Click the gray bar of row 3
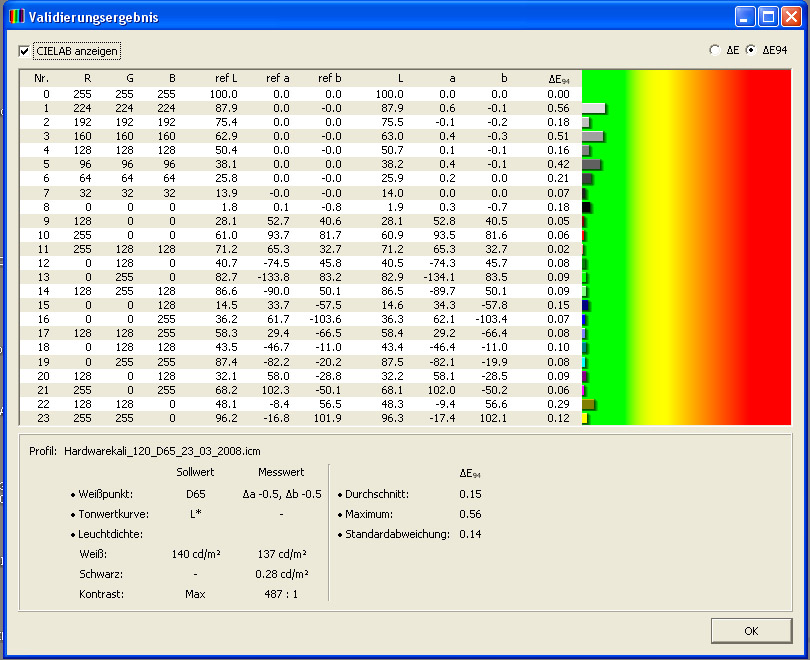The height and width of the screenshot is (660, 810). pyautogui.click(x=593, y=136)
